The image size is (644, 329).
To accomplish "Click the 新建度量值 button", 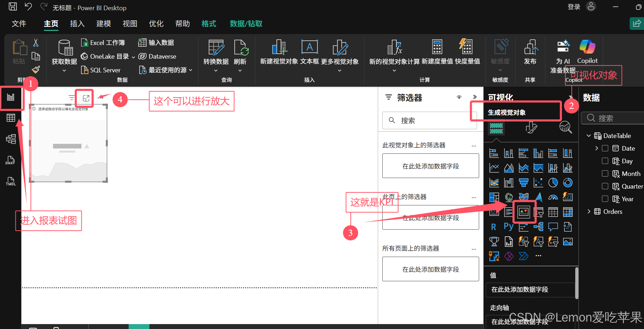I will 437,52.
